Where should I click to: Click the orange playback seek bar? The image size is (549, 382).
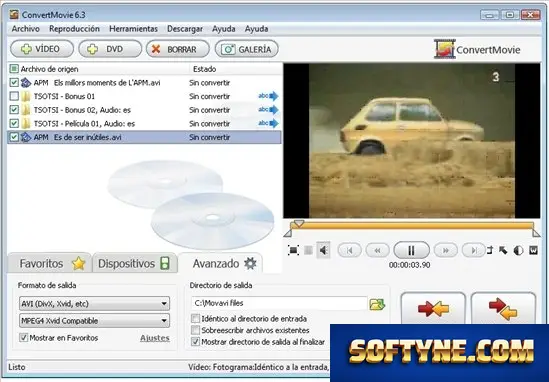(411, 226)
